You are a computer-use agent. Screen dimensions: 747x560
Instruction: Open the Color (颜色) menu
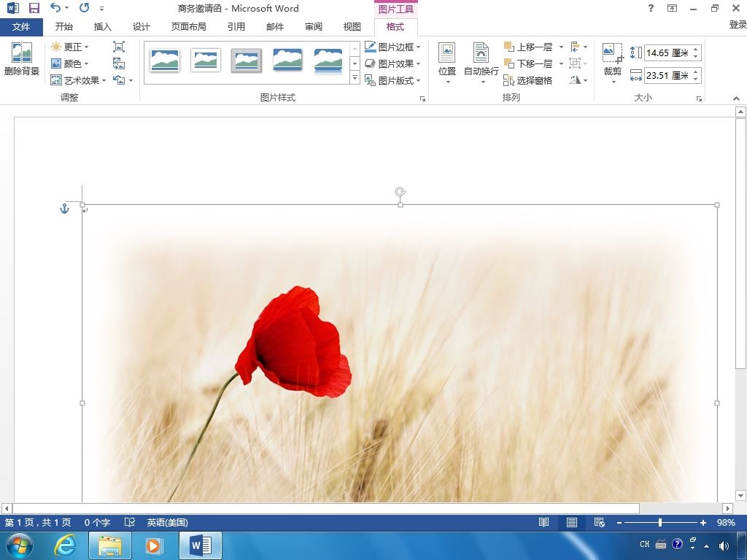click(69, 63)
